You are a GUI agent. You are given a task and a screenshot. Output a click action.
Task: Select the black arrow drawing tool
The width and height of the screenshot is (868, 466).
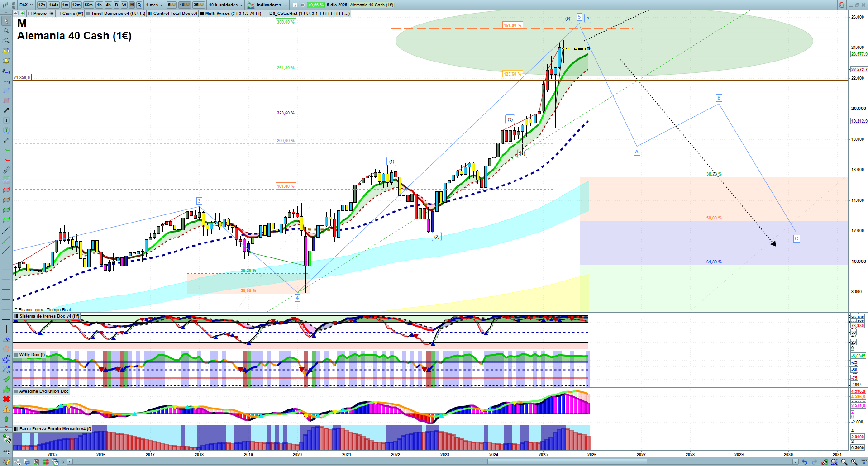(6, 110)
